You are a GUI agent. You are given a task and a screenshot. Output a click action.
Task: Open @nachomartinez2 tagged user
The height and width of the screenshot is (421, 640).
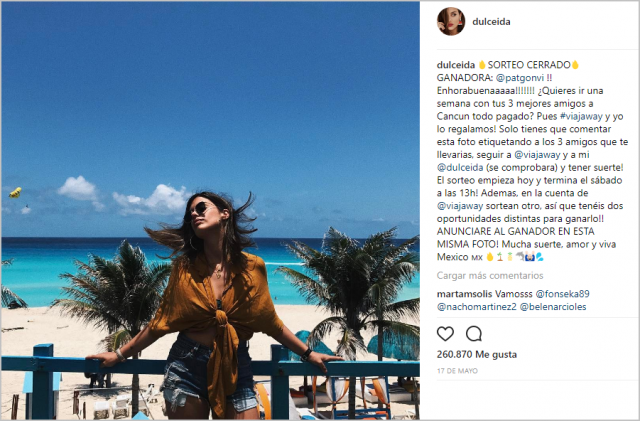coord(477,307)
